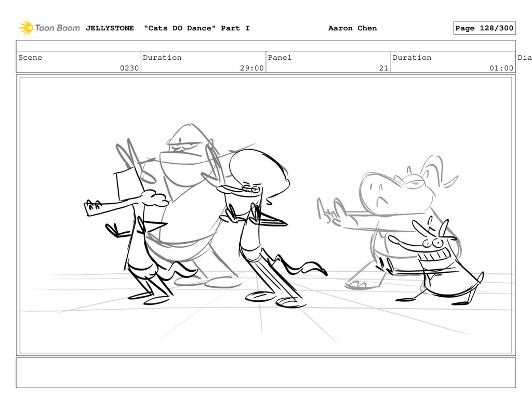Click the empty notes box below the panel
The image size is (532, 412).
click(x=265, y=373)
